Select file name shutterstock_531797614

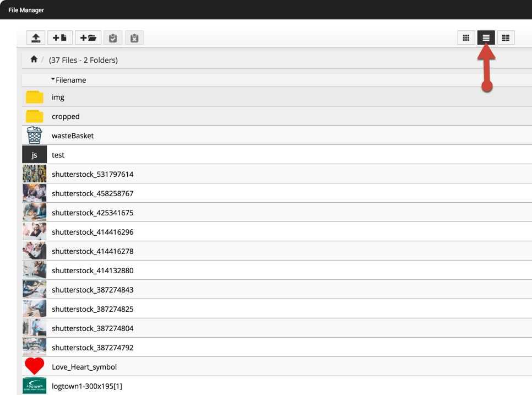[93, 174]
